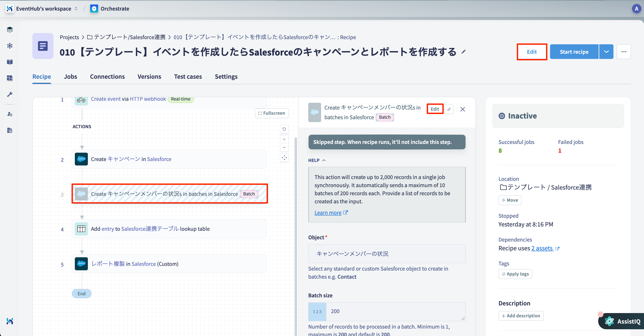Image resolution: width=644 pixels, height=336 pixels.
Task: Open the Test cases tab
Action: point(188,76)
